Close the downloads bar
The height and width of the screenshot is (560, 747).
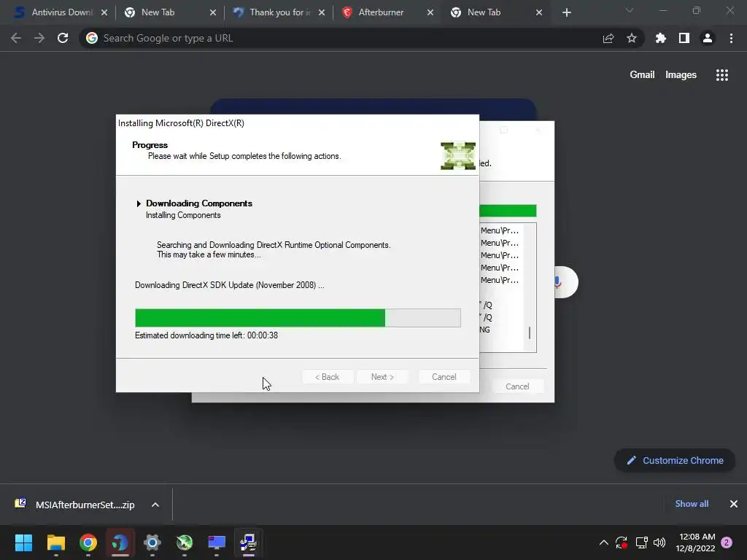pos(734,504)
